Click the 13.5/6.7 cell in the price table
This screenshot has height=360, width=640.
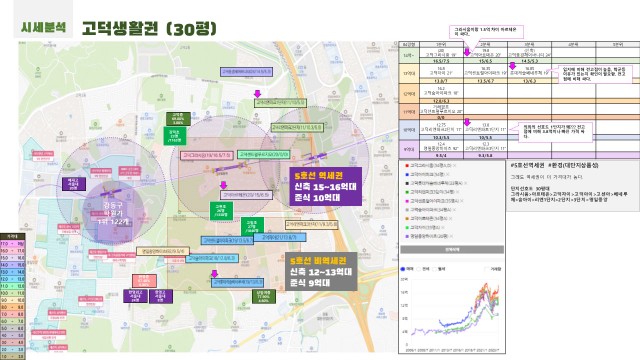tap(485, 81)
